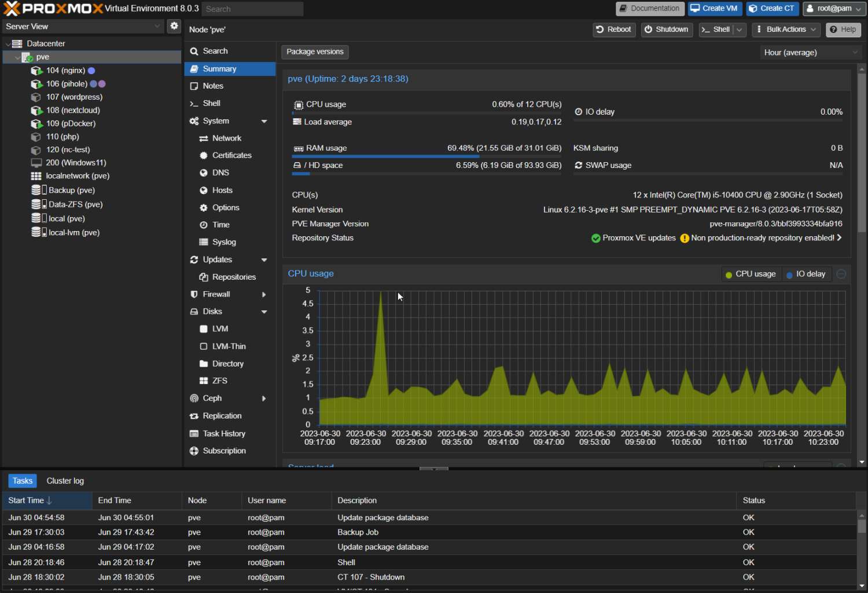Viewport: 868px width, 593px height.
Task: Click the LVM icon
Action: coord(204,329)
